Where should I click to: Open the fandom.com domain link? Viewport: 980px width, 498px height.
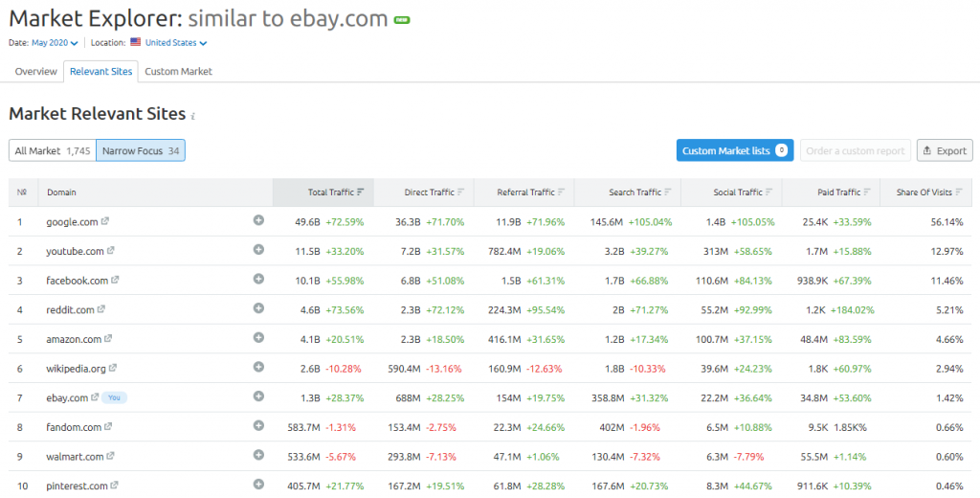click(74, 427)
